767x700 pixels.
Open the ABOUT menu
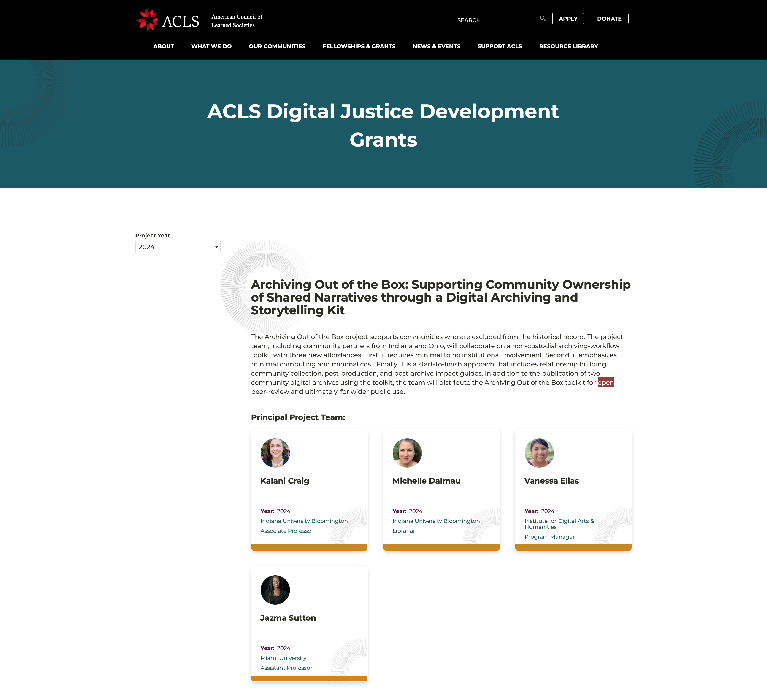tap(164, 46)
